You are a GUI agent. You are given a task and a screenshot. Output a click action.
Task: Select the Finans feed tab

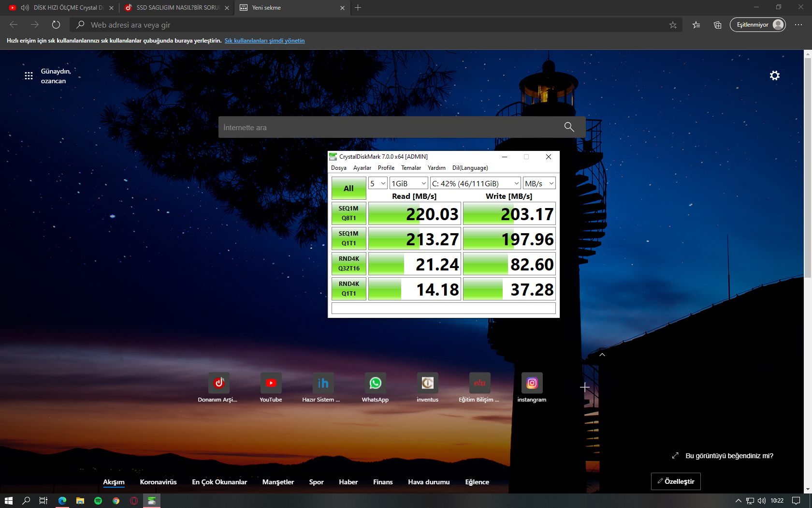click(383, 482)
